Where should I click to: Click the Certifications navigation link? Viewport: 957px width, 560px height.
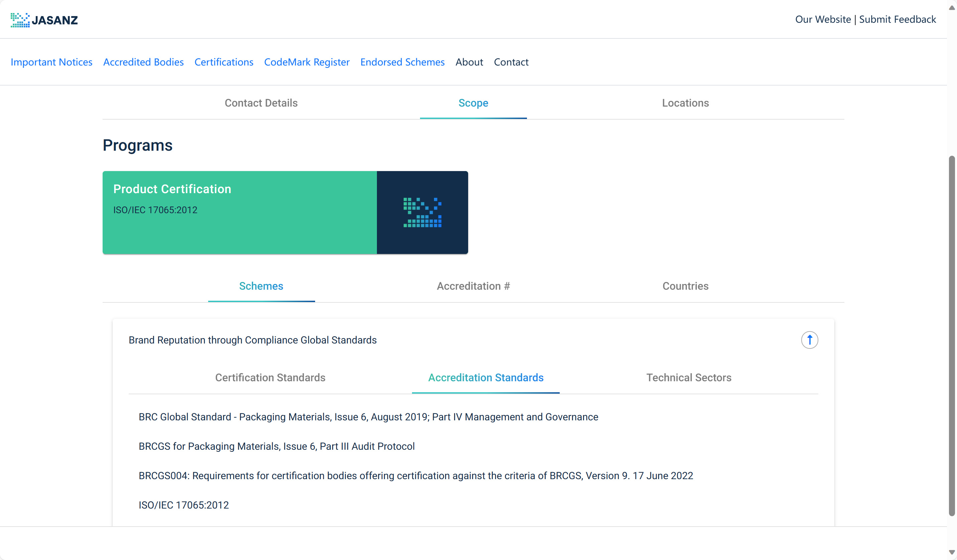pos(223,61)
